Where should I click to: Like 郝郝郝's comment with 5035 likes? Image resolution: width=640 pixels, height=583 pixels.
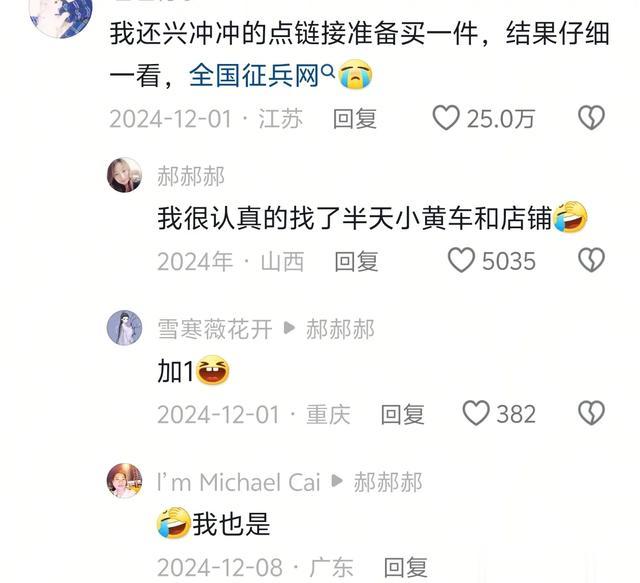[x=461, y=260]
